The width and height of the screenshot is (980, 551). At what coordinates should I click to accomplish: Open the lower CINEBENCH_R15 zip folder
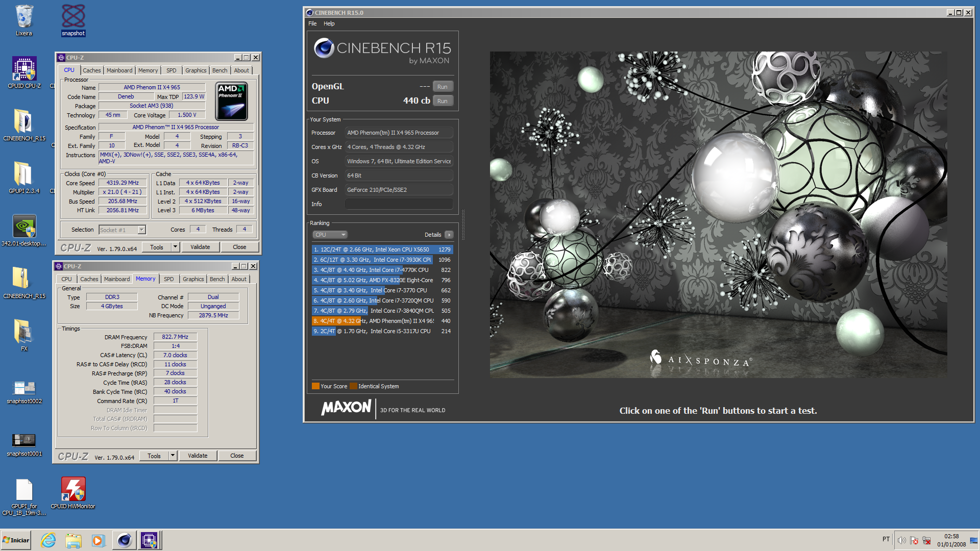tap(24, 283)
